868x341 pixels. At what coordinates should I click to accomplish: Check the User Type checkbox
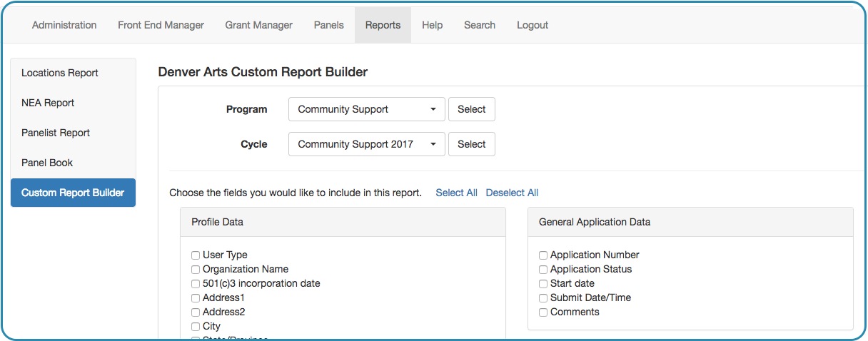click(196, 255)
